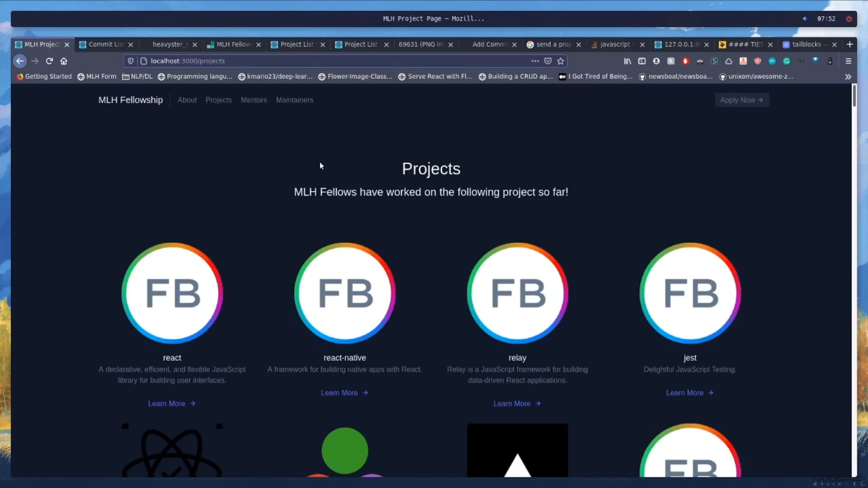Open the tracking protection shield icon

(x=131, y=61)
